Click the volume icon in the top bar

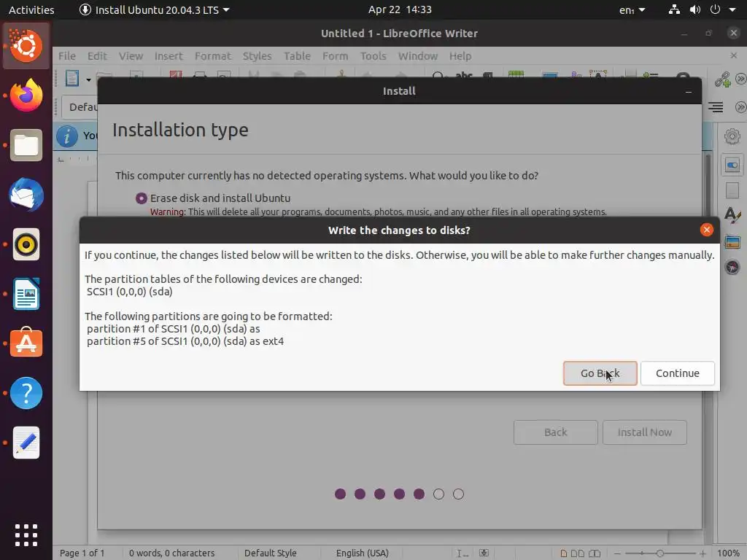[695, 9]
